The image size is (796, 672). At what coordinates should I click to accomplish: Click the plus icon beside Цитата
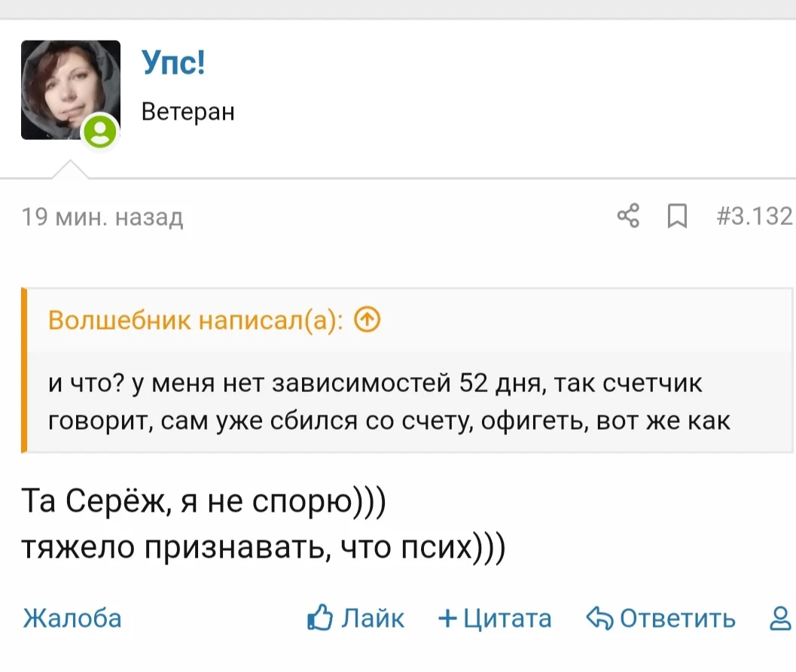tap(448, 619)
